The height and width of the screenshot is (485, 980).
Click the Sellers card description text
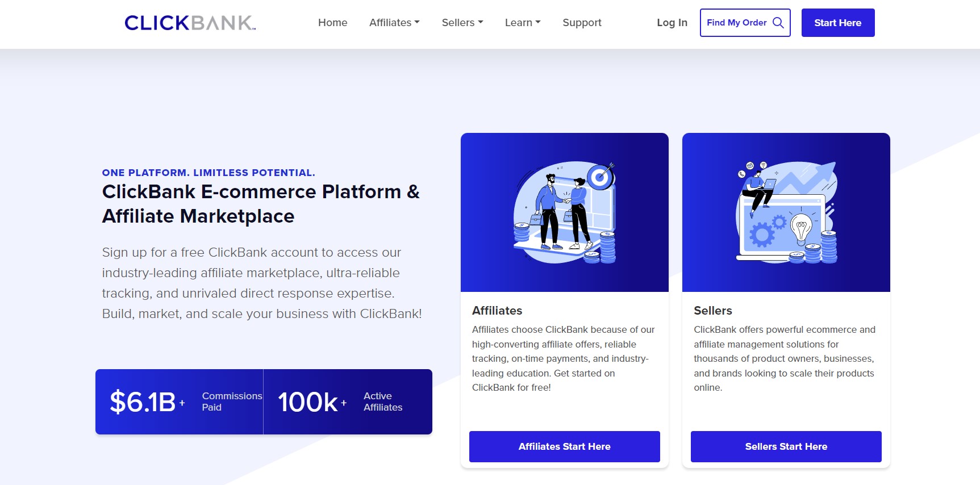[x=785, y=358]
